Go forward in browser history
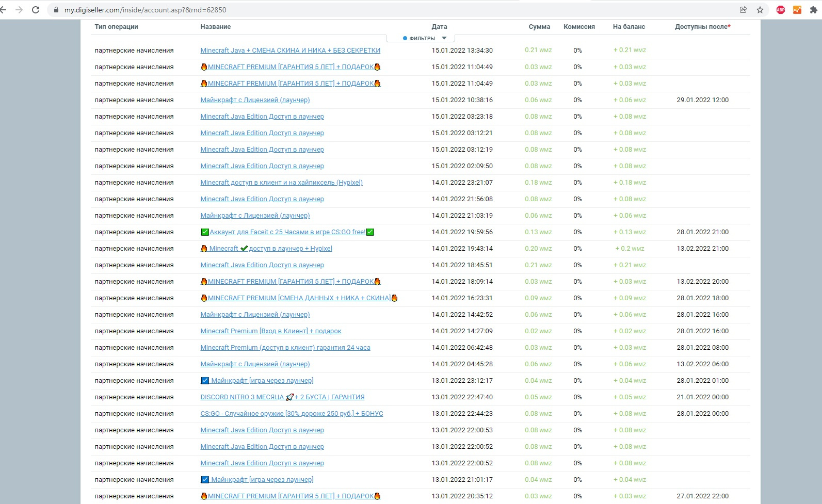822x504 pixels. pos(19,10)
